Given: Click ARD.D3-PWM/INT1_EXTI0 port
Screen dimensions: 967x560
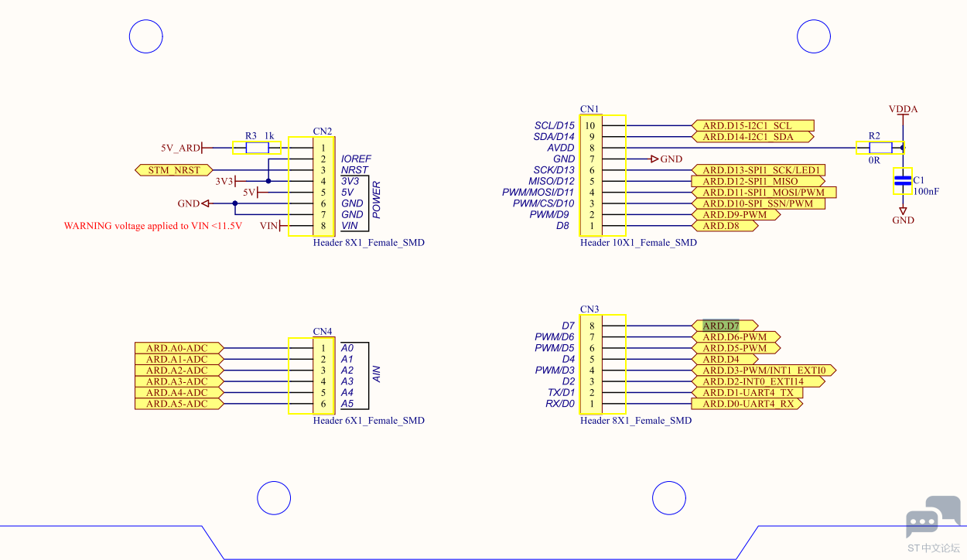Looking at the screenshot, I should click(x=765, y=370).
